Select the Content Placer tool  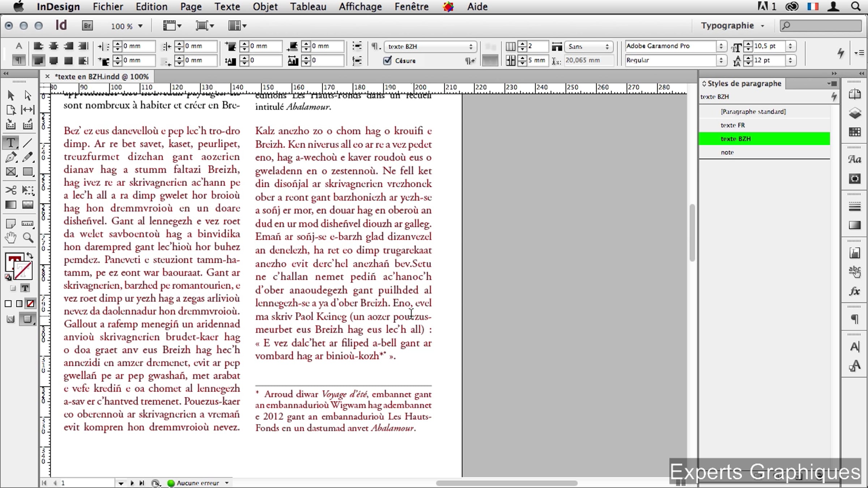click(28, 125)
